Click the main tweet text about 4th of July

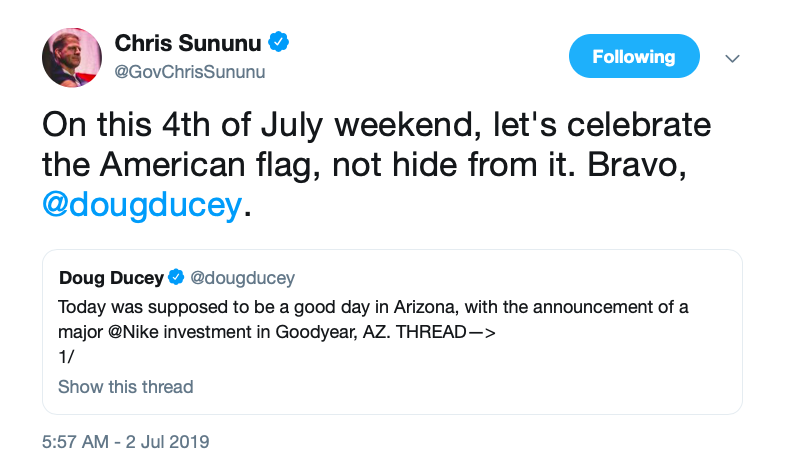(376, 165)
